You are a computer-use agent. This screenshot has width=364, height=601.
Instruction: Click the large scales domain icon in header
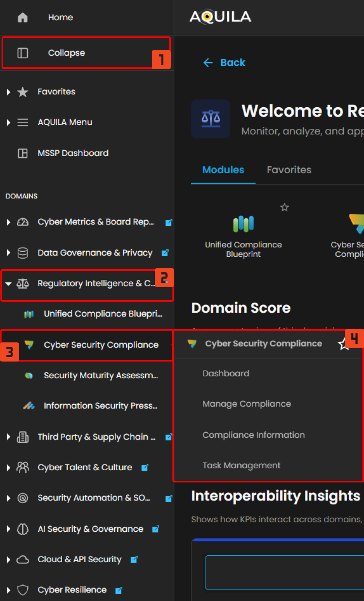211,119
